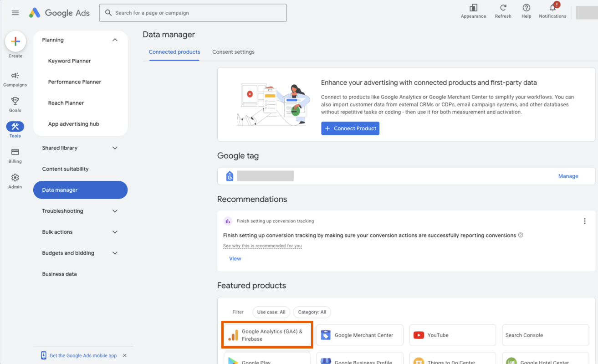Switch to Connected products tab
The image size is (598, 364).
[x=174, y=52]
